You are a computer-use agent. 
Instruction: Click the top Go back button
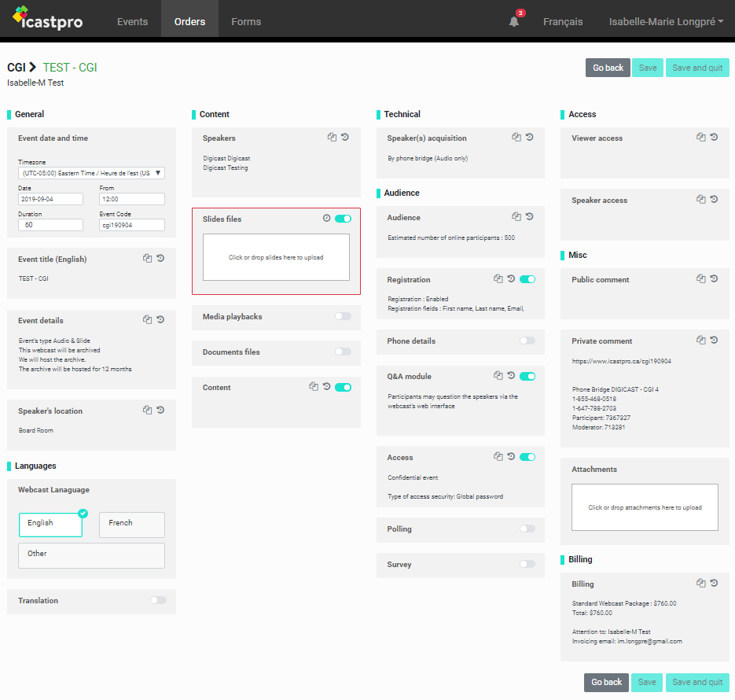pos(608,68)
